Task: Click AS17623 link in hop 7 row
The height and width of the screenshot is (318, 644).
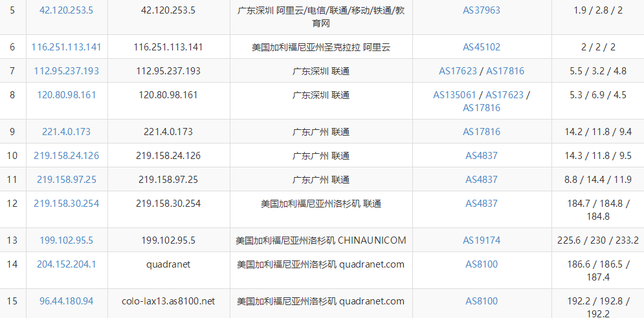Action: point(458,71)
